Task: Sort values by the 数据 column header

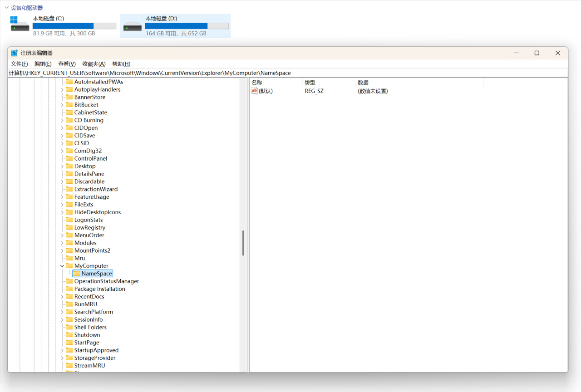Action: [x=419, y=83]
